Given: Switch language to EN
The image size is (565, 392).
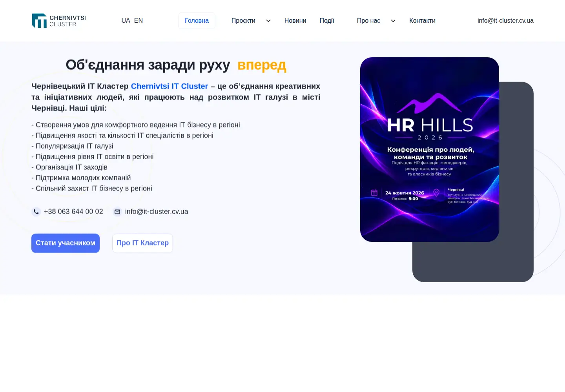Looking at the screenshot, I should pos(139,21).
